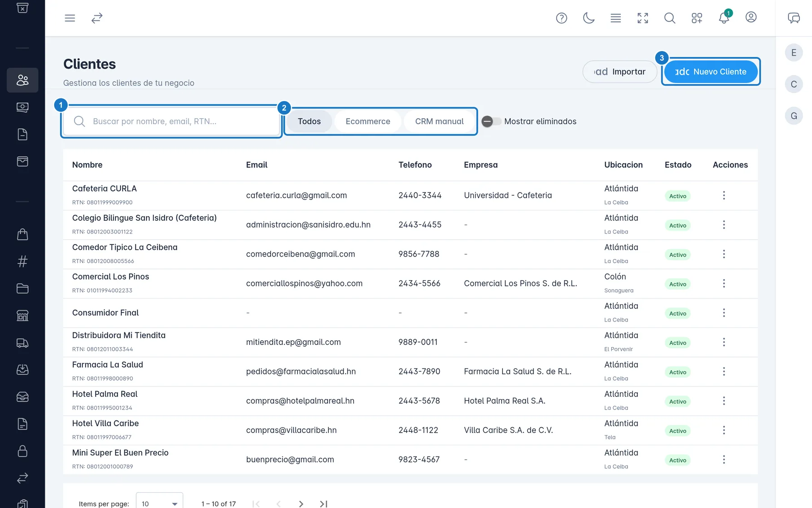Open actions menu for Comercial Los Pinos
Image resolution: width=812 pixels, height=508 pixels.
click(724, 284)
